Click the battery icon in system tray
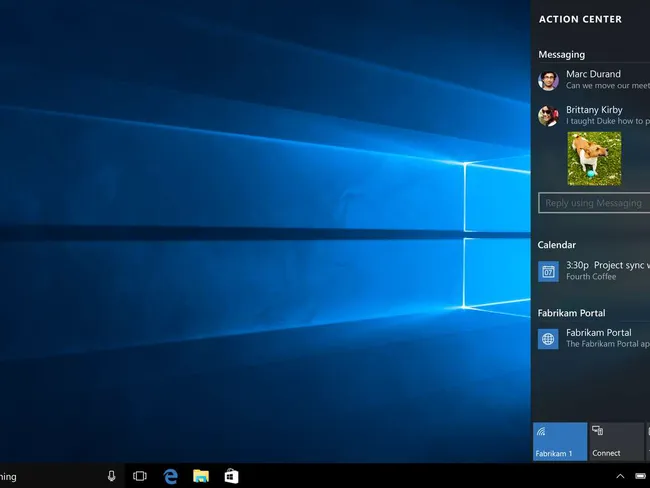Image resolution: width=650 pixels, height=488 pixels. tap(641, 476)
